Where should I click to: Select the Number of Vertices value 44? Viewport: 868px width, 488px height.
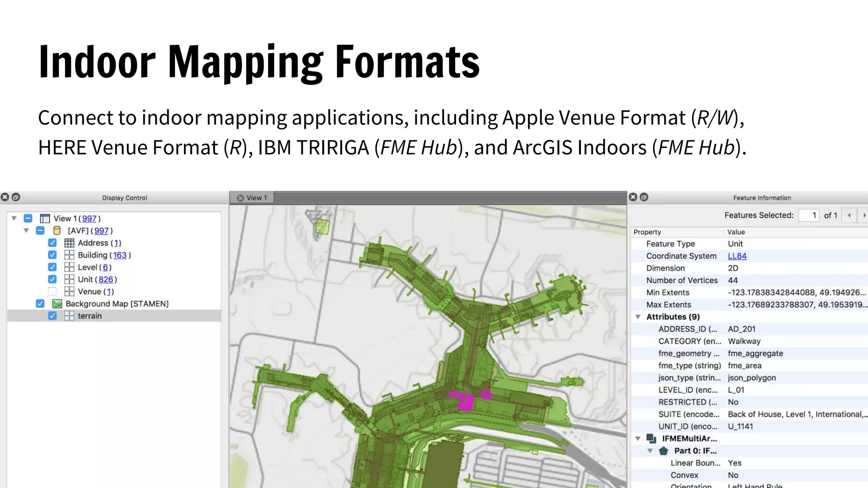pos(733,280)
